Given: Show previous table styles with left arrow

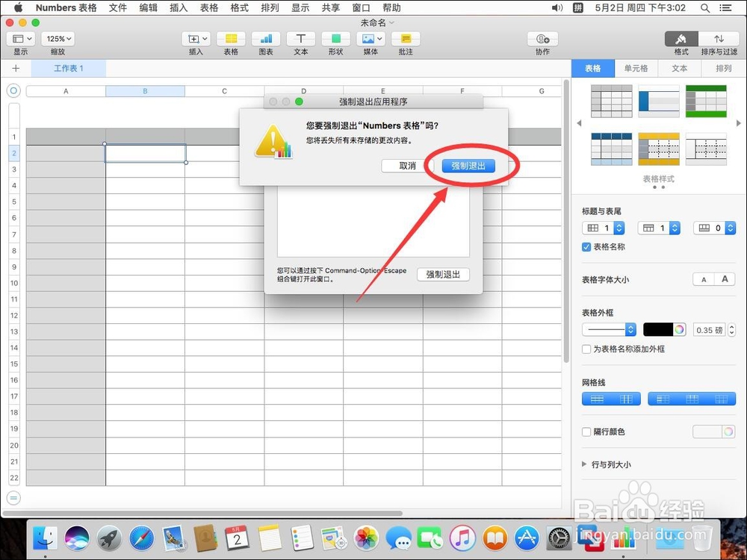Looking at the screenshot, I should 579,123.
